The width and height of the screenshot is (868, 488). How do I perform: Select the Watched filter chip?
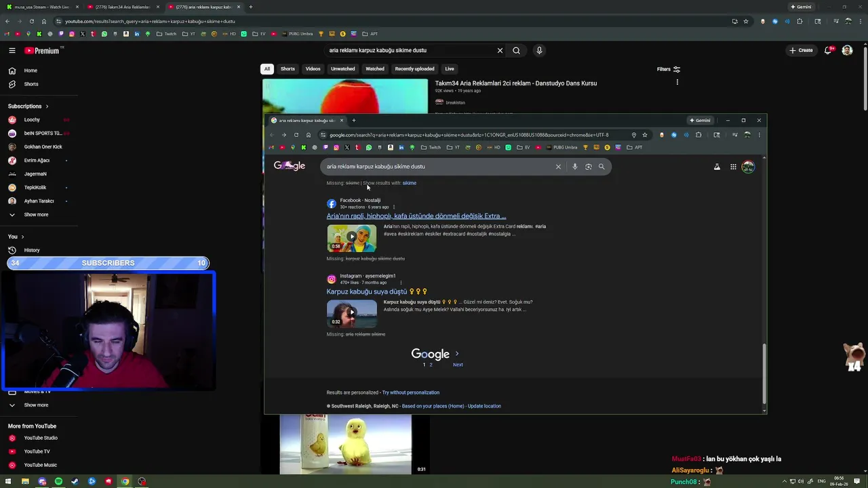click(x=375, y=68)
